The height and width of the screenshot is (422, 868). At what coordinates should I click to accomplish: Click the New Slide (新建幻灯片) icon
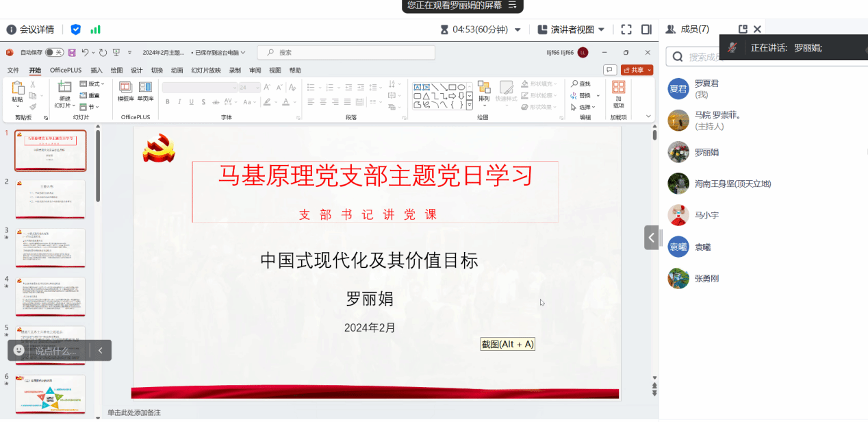click(64, 87)
